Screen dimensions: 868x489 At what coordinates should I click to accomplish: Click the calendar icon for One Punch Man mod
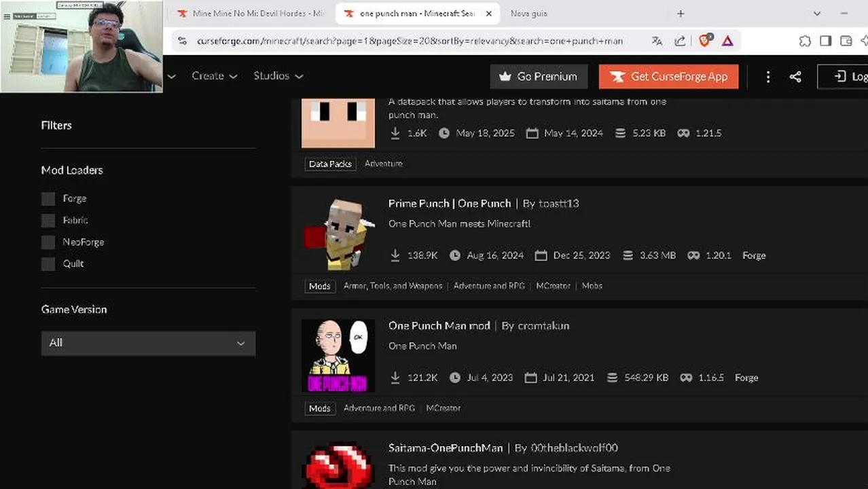530,378
